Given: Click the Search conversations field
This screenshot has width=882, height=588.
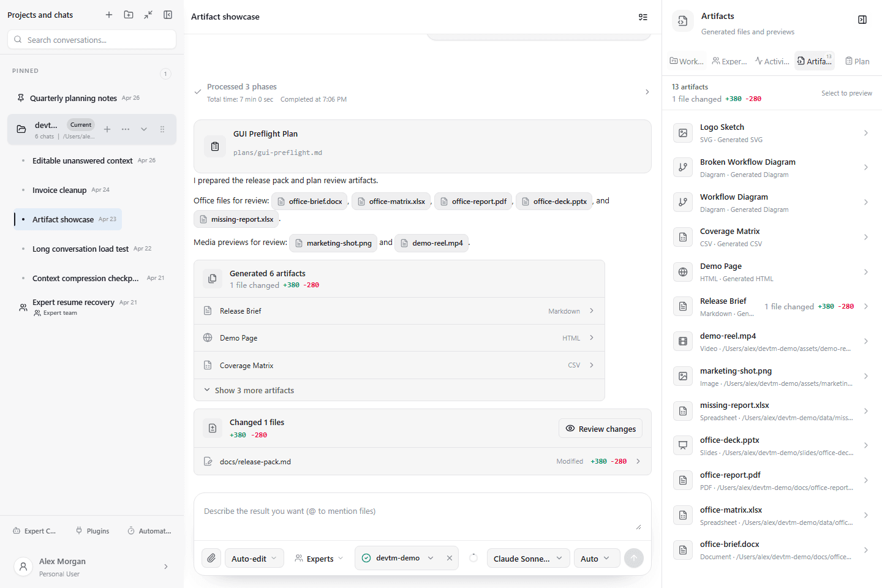Looking at the screenshot, I should tap(92, 40).
